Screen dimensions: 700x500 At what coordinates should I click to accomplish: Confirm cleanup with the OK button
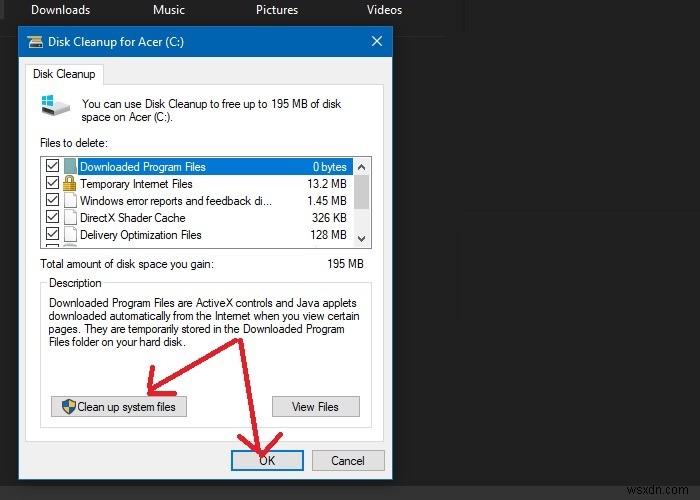267,460
